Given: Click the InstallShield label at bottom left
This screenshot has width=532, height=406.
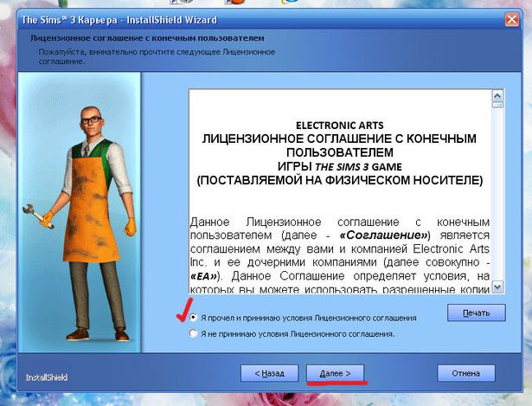Looking at the screenshot, I should click(47, 377).
